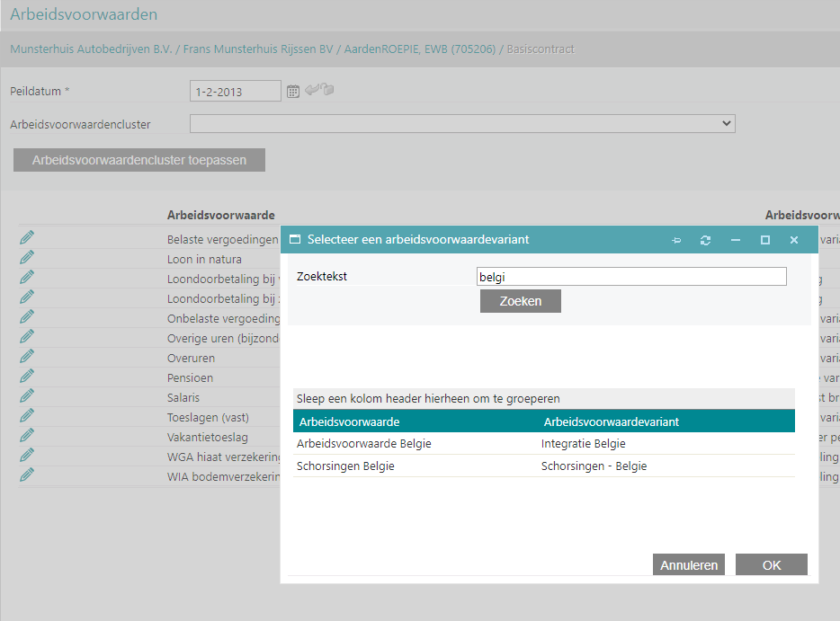Edit the WGA hiaat verzekering pencil
The width and height of the screenshot is (840, 621).
coord(27,455)
